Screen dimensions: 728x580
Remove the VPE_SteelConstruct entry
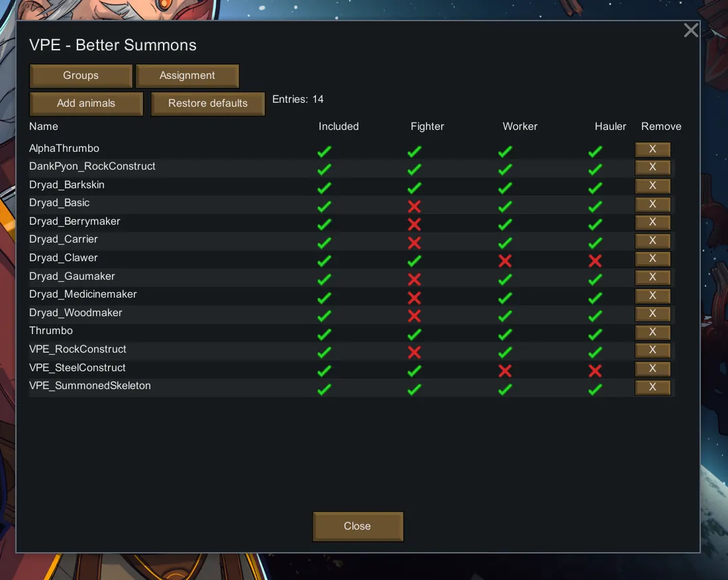coord(652,369)
